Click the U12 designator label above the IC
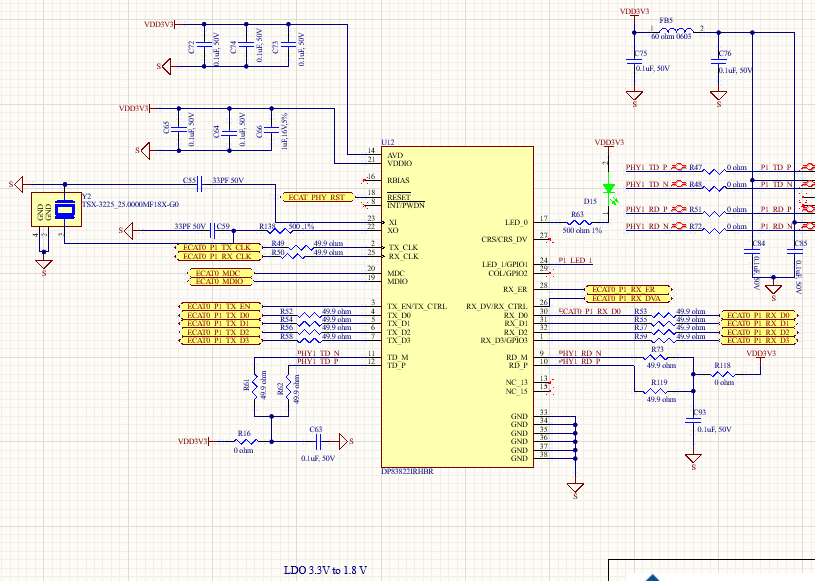The image size is (815, 581). point(388,142)
